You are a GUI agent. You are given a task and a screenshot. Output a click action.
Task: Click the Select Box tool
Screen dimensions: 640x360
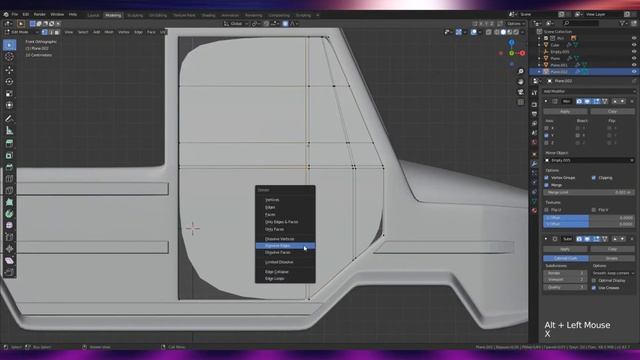9,45
